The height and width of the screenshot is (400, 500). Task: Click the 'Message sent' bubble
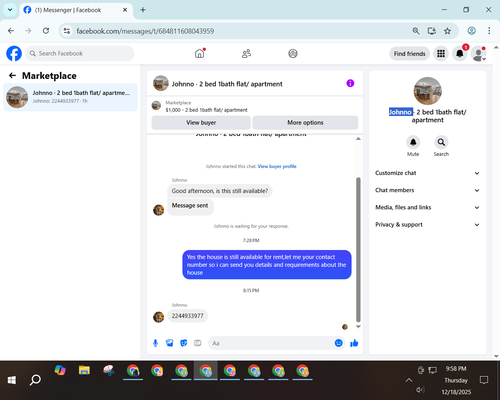[190, 207]
